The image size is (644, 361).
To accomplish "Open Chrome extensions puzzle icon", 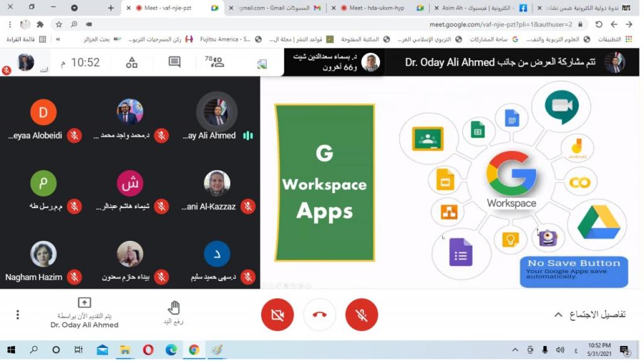I will pos(41,24).
